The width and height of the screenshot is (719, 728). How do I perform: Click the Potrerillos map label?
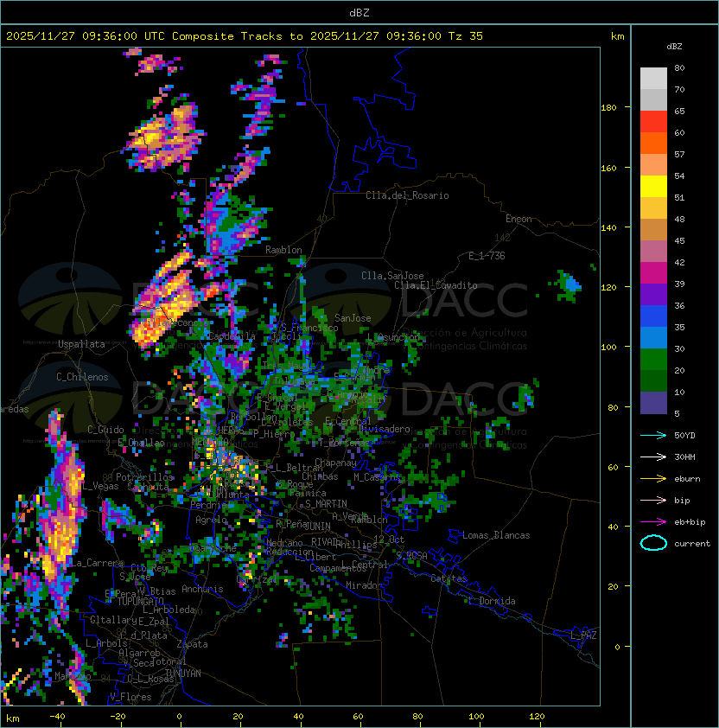144,477
